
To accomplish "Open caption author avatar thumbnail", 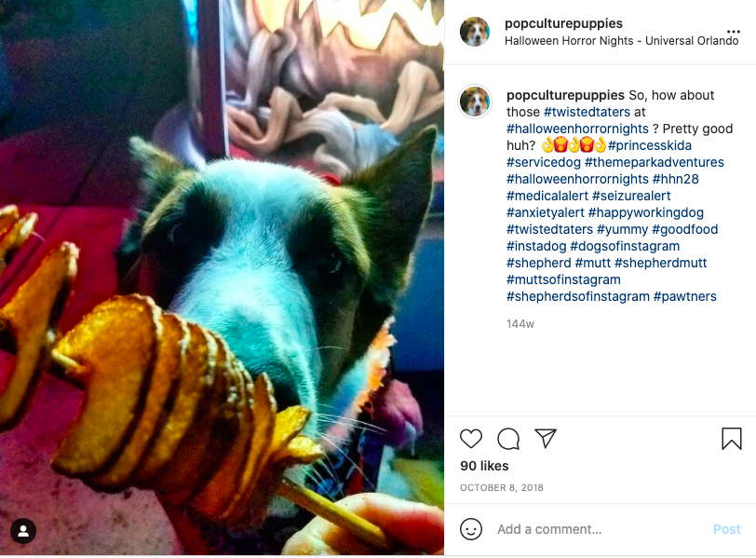I will (475, 102).
